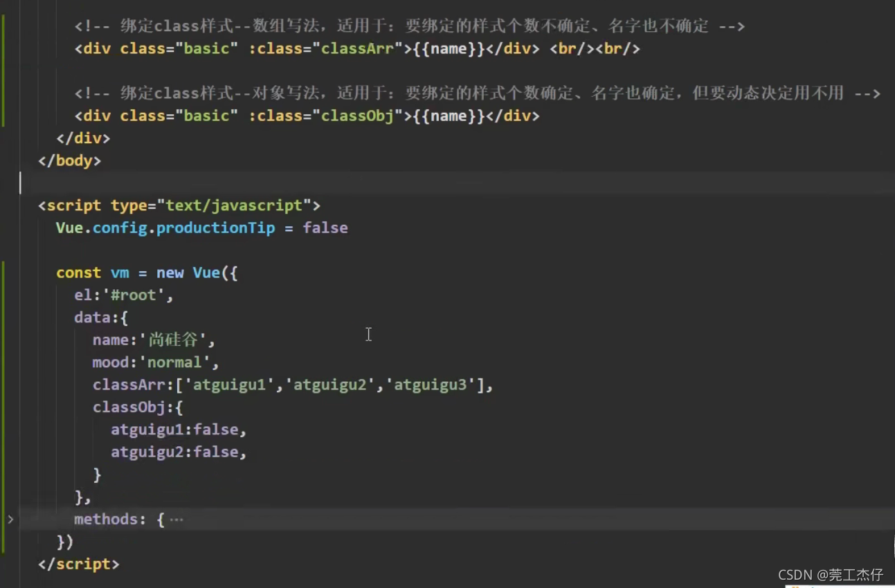Expand the folded methods block arrow
This screenshot has width=895, height=588.
(x=10, y=519)
